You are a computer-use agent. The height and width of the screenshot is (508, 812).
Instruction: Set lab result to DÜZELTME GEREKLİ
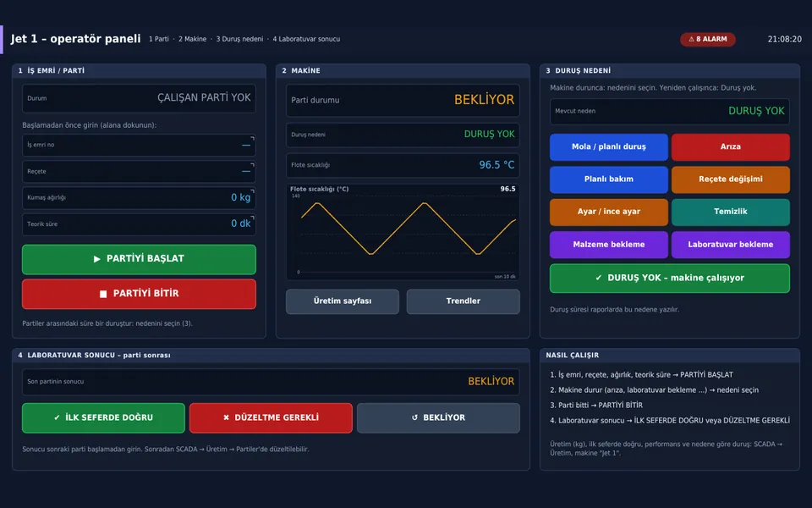(271, 417)
